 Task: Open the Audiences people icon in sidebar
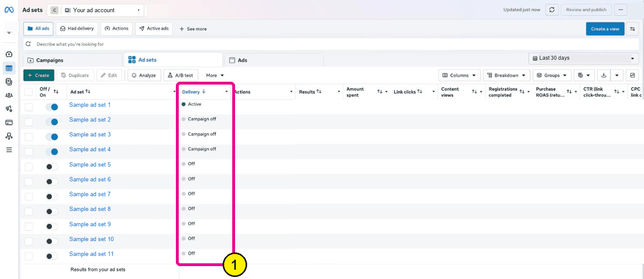[x=9, y=95]
